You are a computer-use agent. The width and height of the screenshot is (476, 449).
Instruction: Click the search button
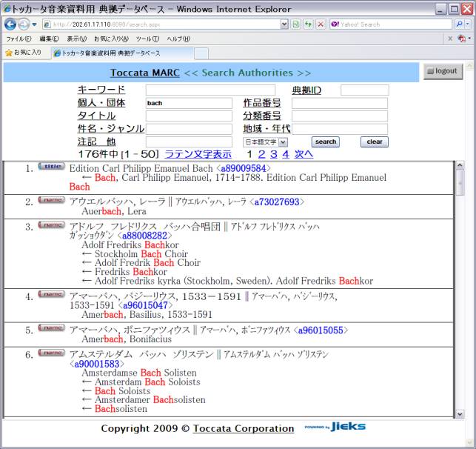pos(326,142)
